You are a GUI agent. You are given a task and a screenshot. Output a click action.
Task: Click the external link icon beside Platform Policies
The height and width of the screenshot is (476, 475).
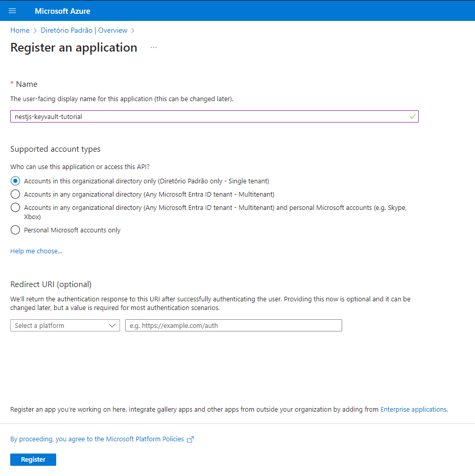pyautogui.click(x=191, y=439)
